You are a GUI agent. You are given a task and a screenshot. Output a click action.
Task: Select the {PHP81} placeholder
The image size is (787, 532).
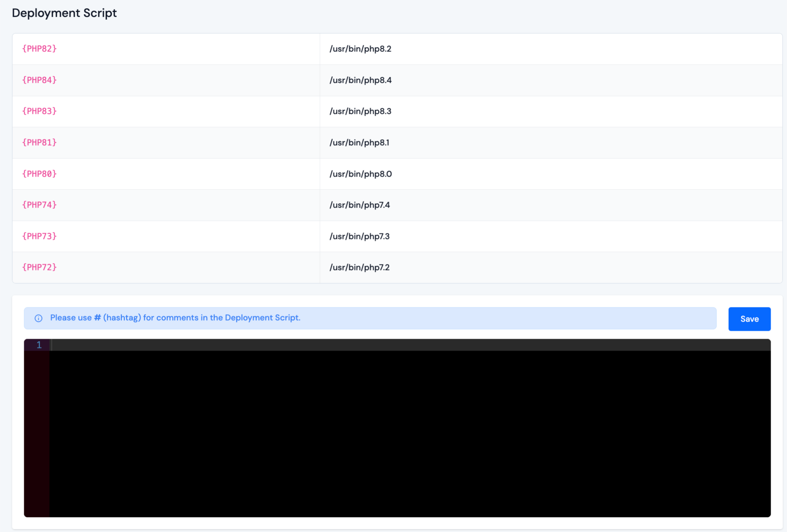click(x=39, y=142)
